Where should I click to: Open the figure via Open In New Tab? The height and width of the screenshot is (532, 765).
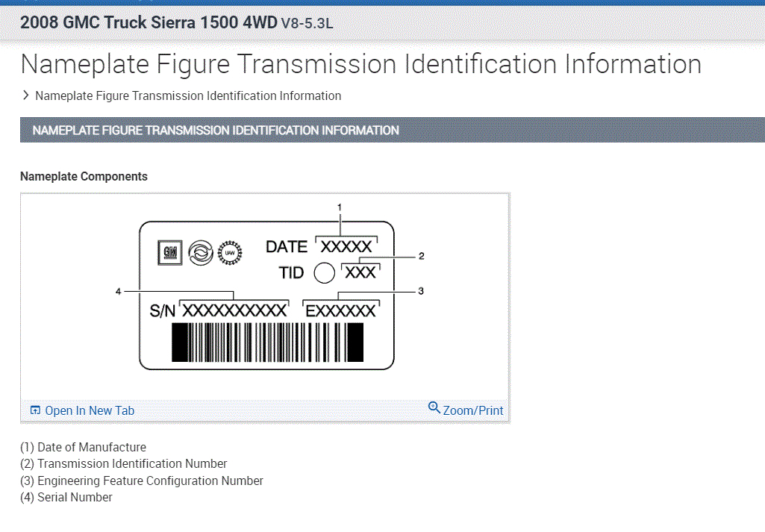90,410
